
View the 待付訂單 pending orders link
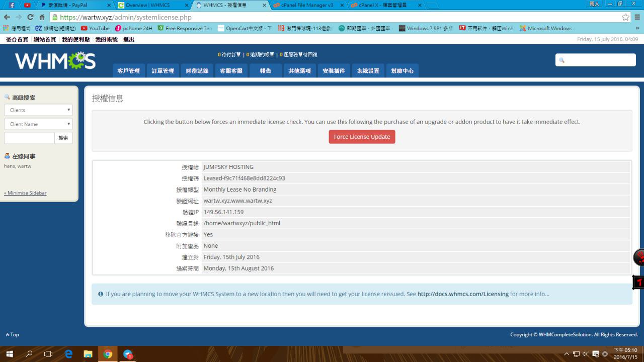[229, 55]
